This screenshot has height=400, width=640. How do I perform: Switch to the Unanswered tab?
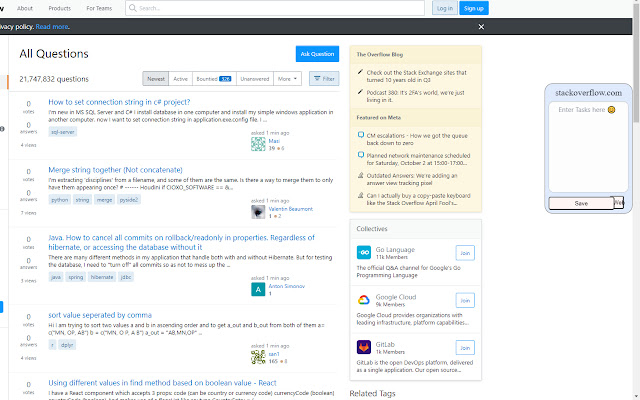coord(255,79)
